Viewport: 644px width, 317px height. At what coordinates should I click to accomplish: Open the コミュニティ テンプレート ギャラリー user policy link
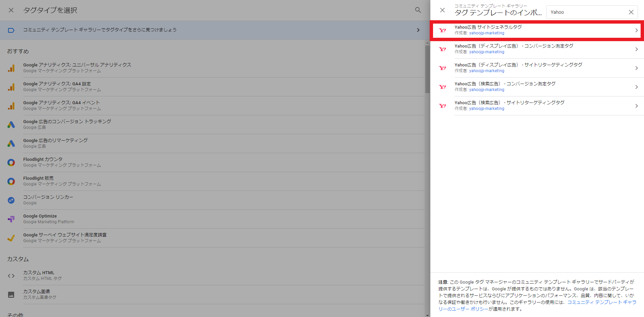click(x=538, y=306)
